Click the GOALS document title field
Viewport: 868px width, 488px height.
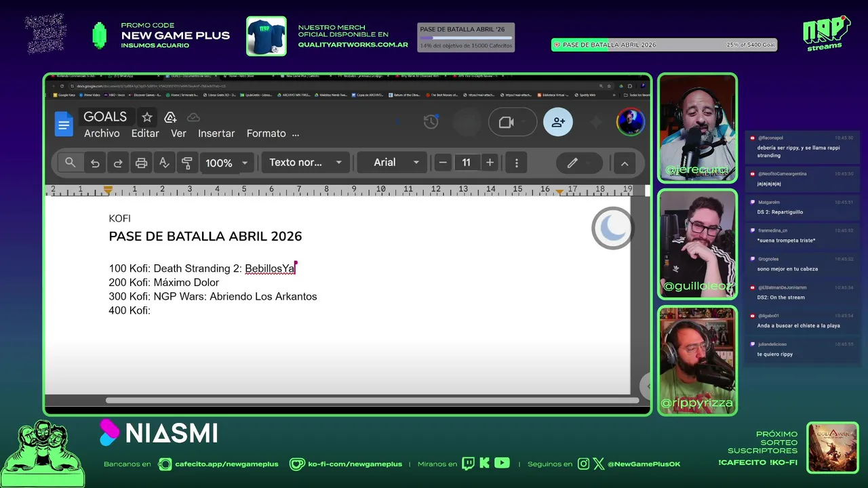pyautogui.click(x=105, y=117)
